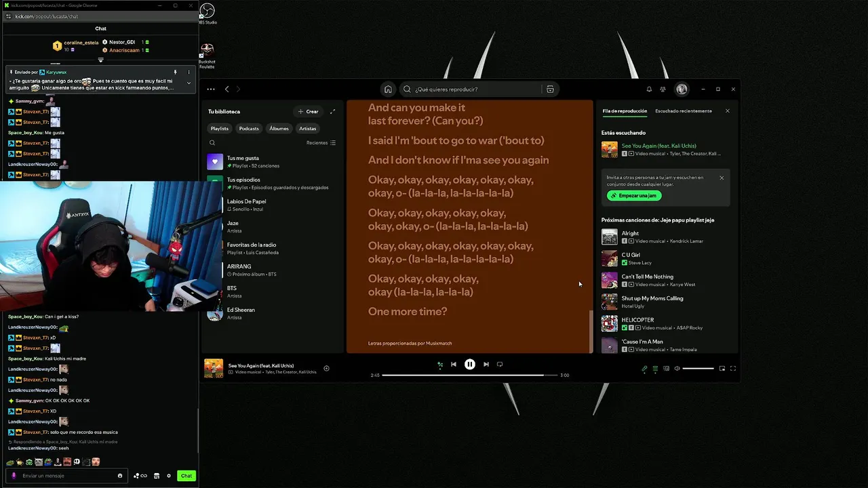The image size is (868, 488).
Task: Open the Kick chat shop icon
Action: 157,476
